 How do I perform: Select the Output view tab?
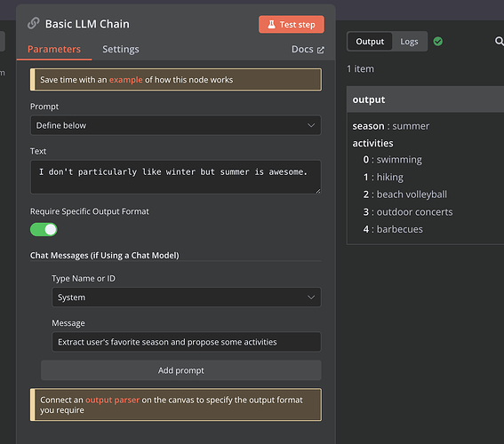[370, 42]
